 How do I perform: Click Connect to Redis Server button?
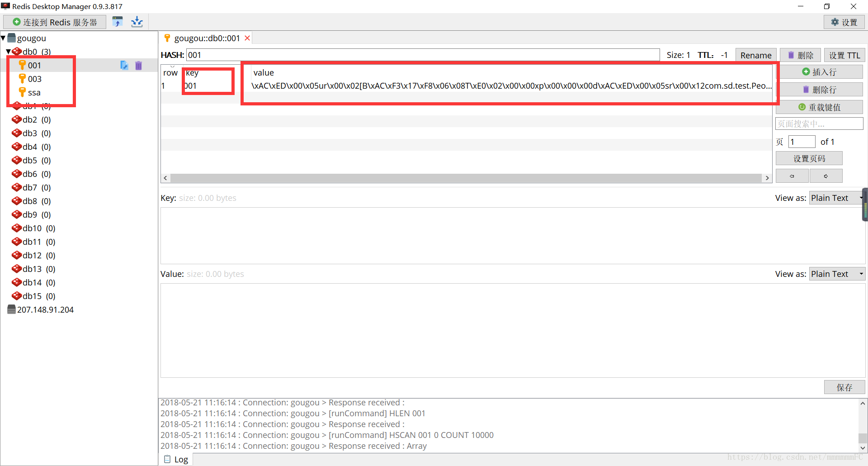tap(55, 22)
